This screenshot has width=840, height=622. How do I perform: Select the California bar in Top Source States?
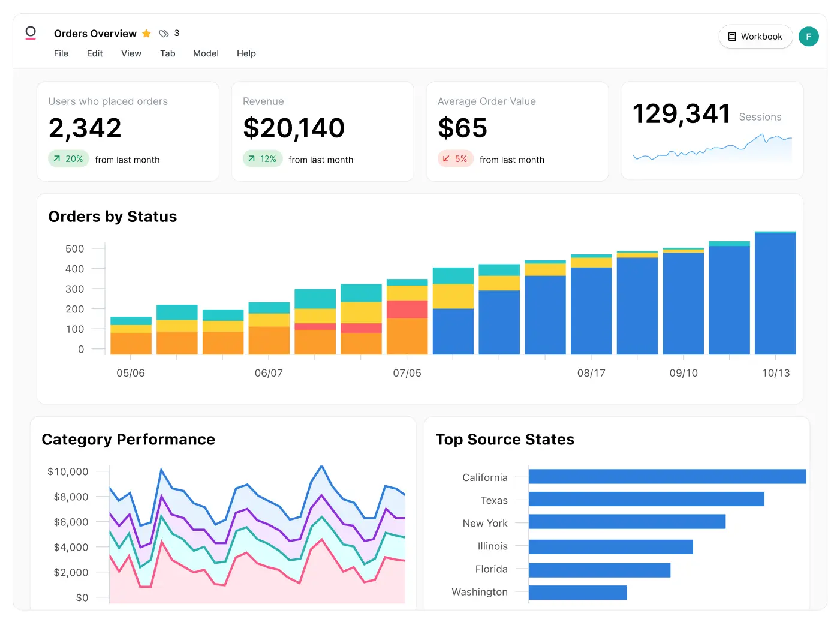coord(667,477)
